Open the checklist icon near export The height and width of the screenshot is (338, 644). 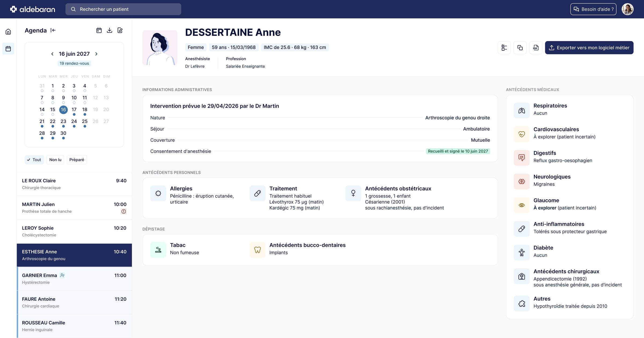click(x=504, y=48)
